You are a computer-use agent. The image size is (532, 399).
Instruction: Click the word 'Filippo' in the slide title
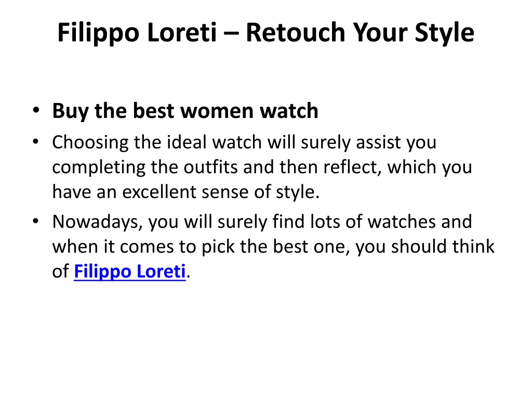[x=98, y=33]
